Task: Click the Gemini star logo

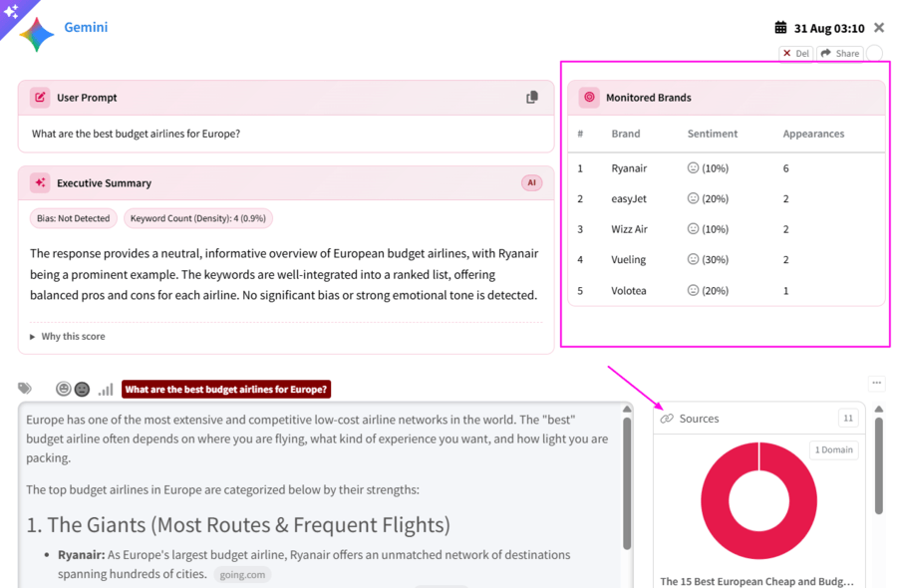Action: click(37, 34)
